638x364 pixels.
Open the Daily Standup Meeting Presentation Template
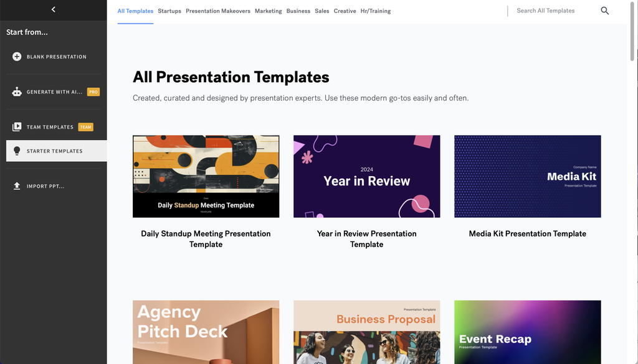point(206,176)
